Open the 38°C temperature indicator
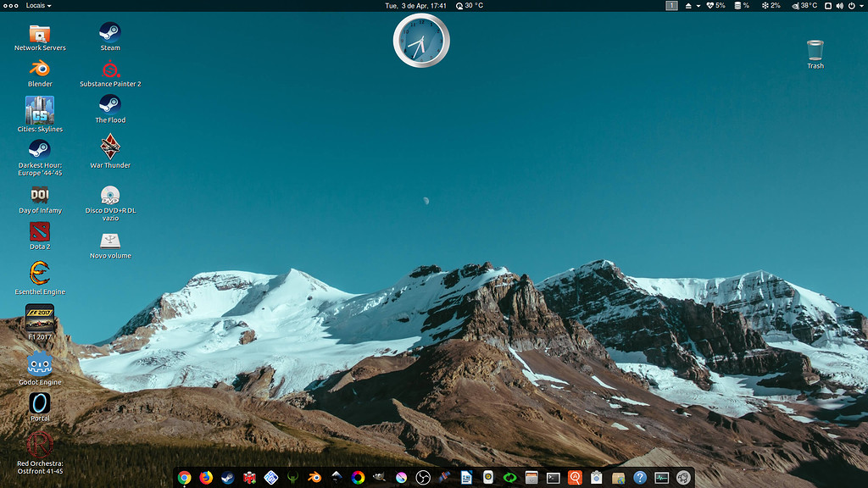868x488 pixels. (804, 6)
